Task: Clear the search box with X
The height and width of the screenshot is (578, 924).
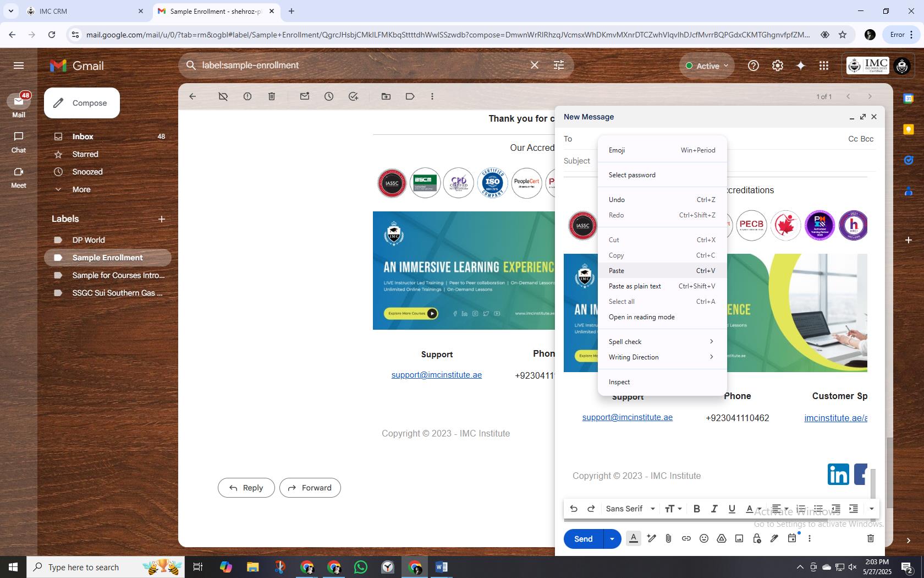Action: (535, 65)
